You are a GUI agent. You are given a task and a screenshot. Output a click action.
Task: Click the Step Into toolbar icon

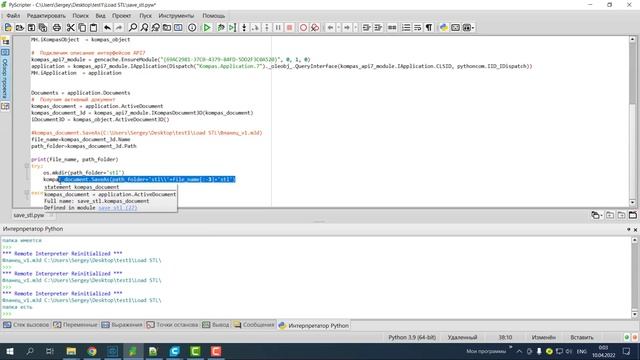click(244, 27)
